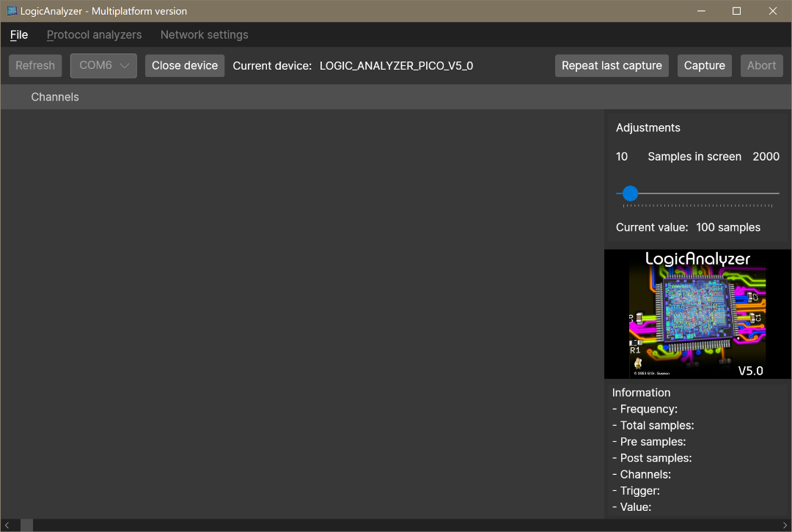Image resolution: width=792 pixels, height=532 pixels.
Task: Click the 'Current value: 100 samples' text
Action: 688,227
